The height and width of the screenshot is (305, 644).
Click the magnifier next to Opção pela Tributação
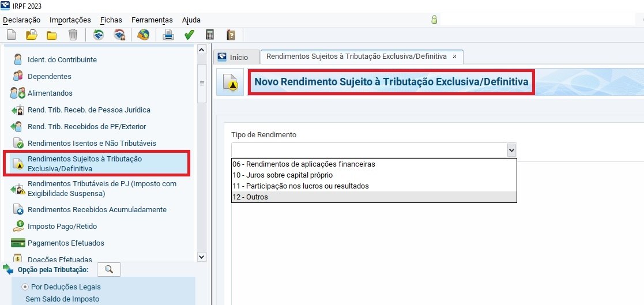tap(108, 269)
